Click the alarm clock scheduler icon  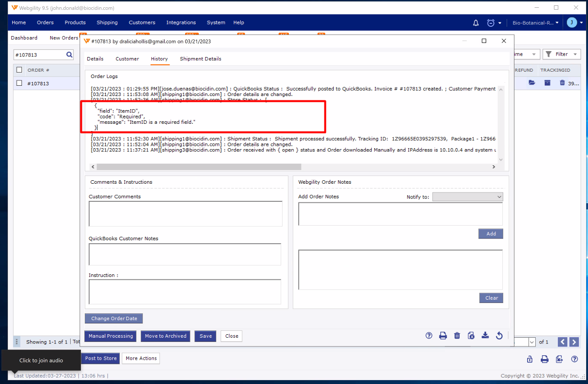point(490,23)
